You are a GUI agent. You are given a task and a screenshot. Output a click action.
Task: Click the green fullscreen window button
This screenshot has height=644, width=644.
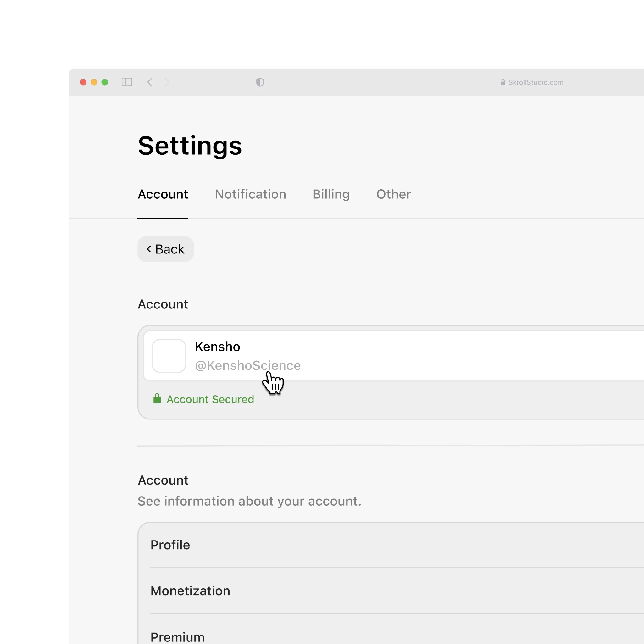(x=105, y=82)
